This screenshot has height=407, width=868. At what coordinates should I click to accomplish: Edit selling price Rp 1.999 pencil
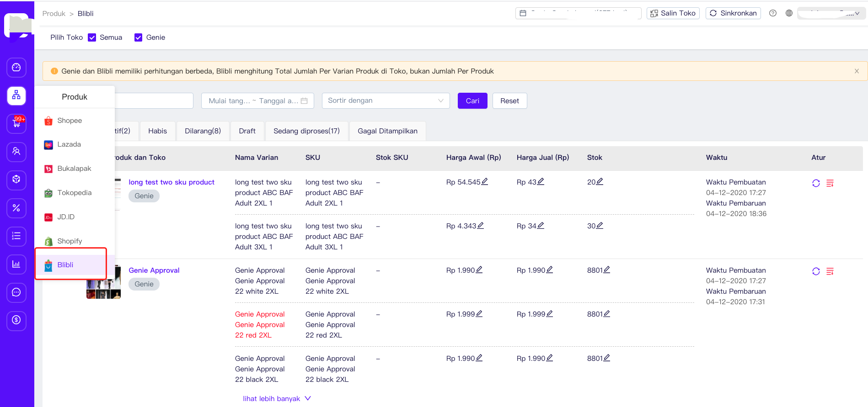[x=550, y=313]
